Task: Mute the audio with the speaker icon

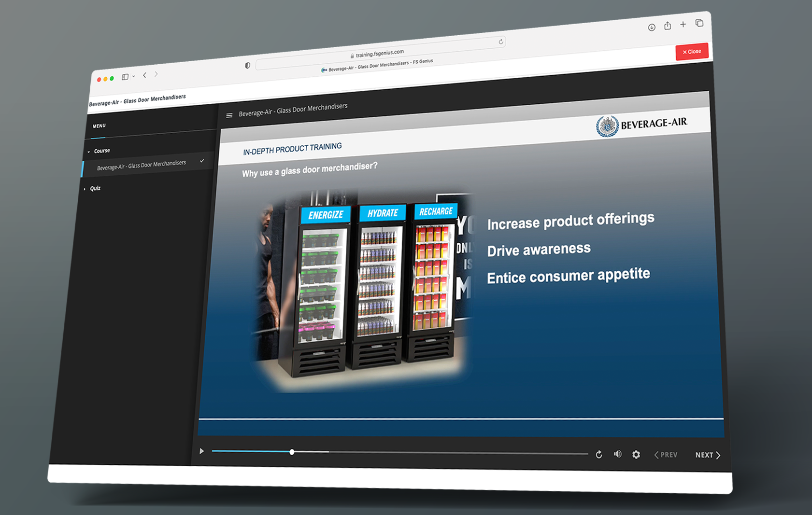Action: pyautogui.click(x=617, y=454)
